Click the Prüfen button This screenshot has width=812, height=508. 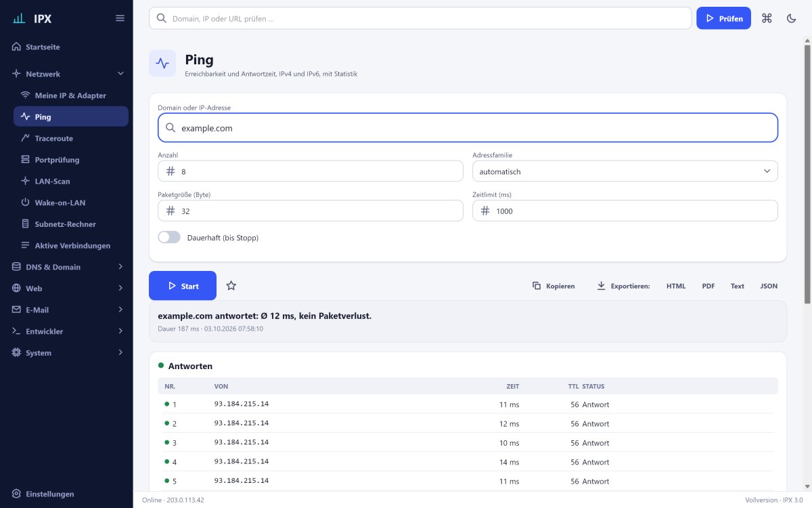tap(723, 18)
